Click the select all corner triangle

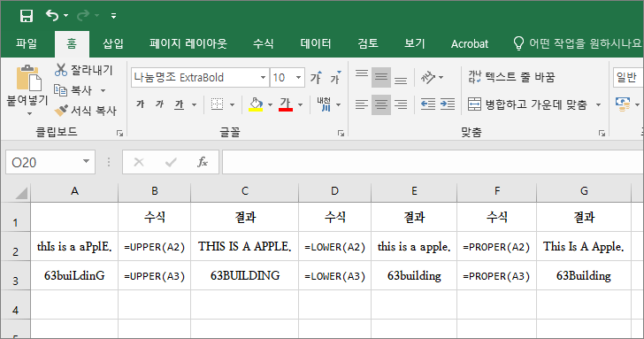click(x=21, y=193)
